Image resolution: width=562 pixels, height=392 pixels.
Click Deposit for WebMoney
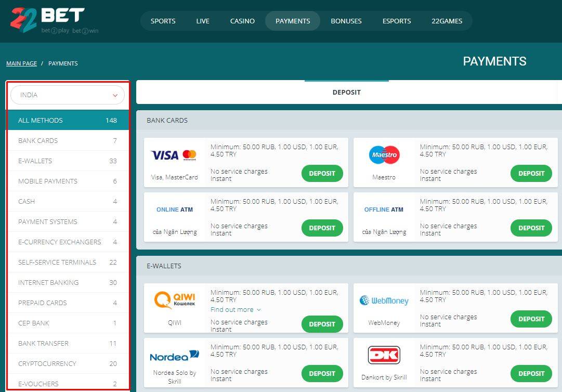tap(531, 319)
